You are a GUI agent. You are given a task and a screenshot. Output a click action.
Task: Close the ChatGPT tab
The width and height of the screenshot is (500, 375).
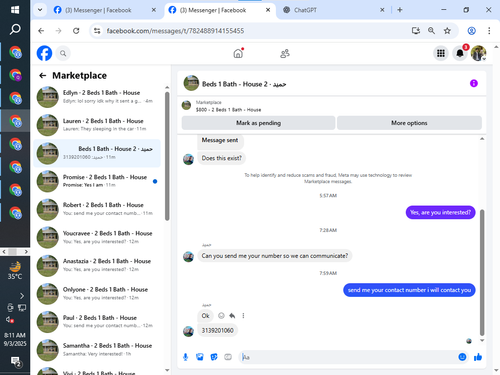tap(382, 10)
